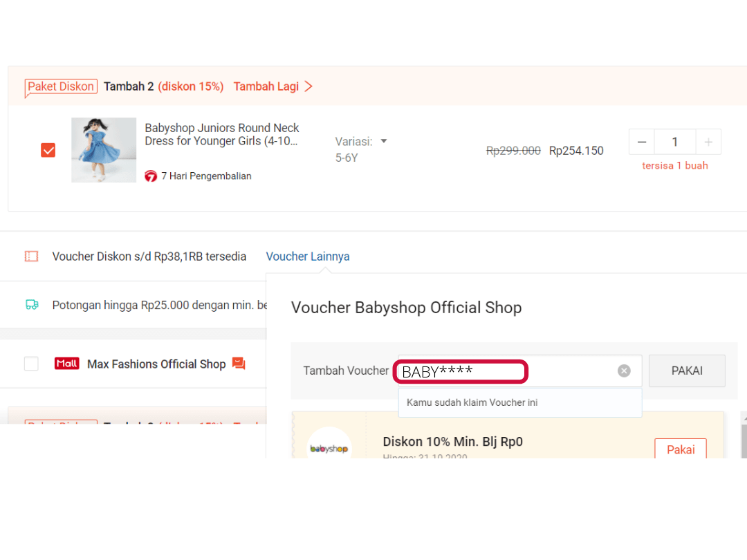
Task: Decrease quantity with the minus button
Action: point(642,142)
